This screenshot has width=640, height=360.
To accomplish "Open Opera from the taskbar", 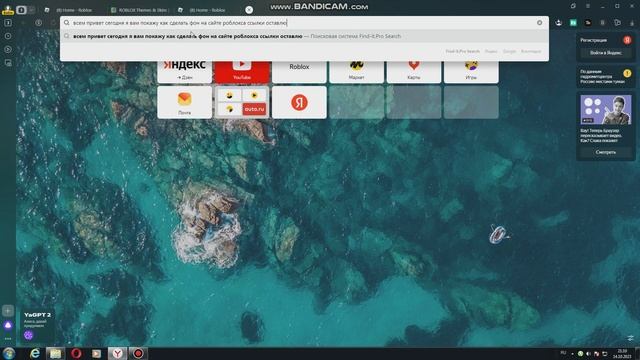I will point(76,353).
